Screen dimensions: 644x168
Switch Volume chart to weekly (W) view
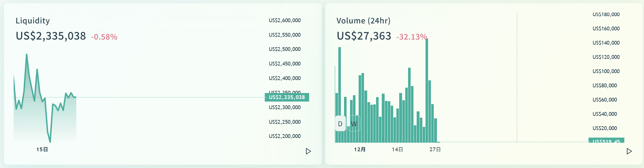tap(354, 124)
